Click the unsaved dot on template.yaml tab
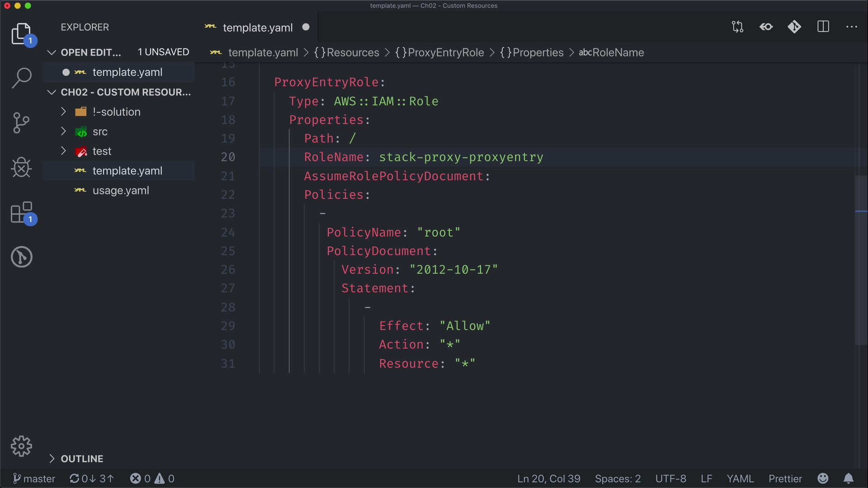Viewport: 868px width, 488px height. point(306,27)
